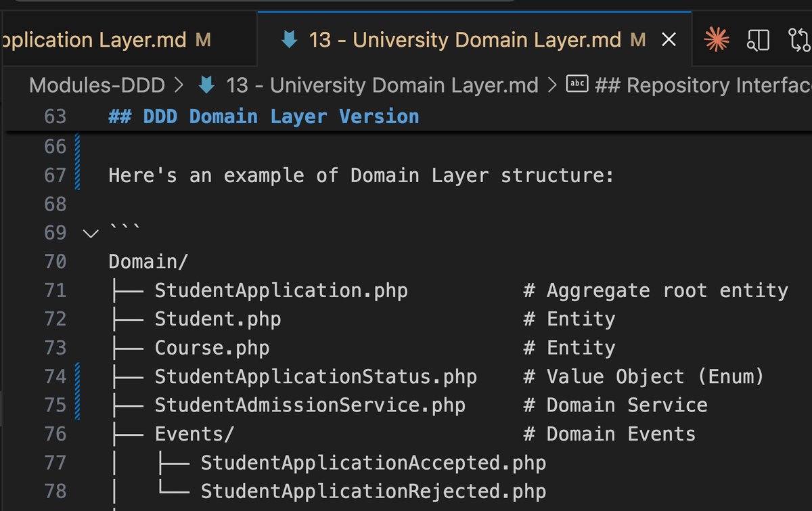Click comment "# Domain Events"
The height and width of the screenshot is (511, 812).
click(609, 434)
